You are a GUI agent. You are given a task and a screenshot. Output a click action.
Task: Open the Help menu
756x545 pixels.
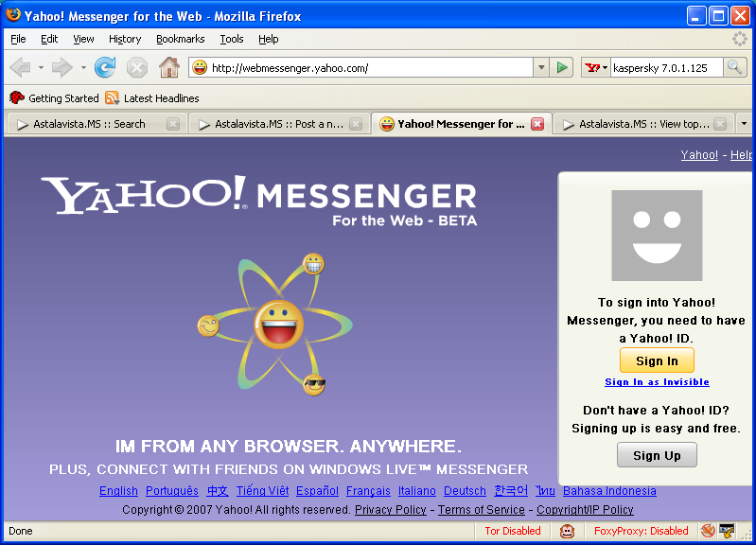[269, 39]
